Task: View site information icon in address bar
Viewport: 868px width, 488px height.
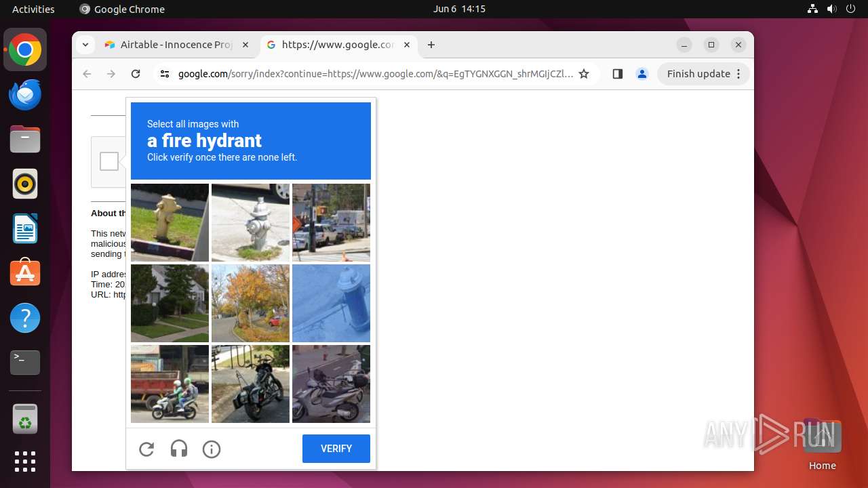Action: [164, 74]
